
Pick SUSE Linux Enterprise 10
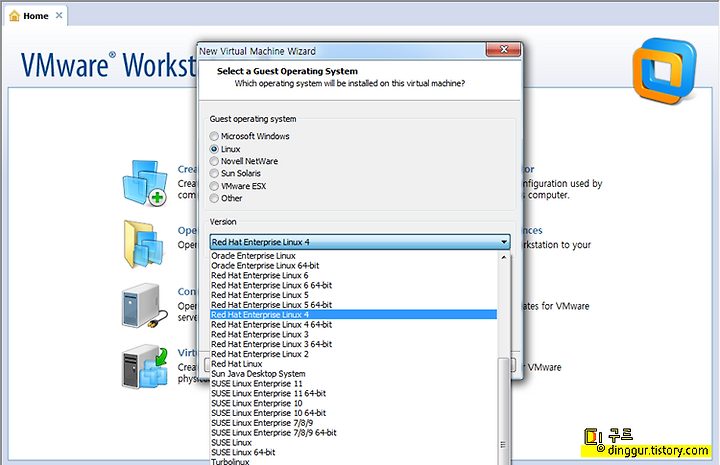click(x=354, y=403)
